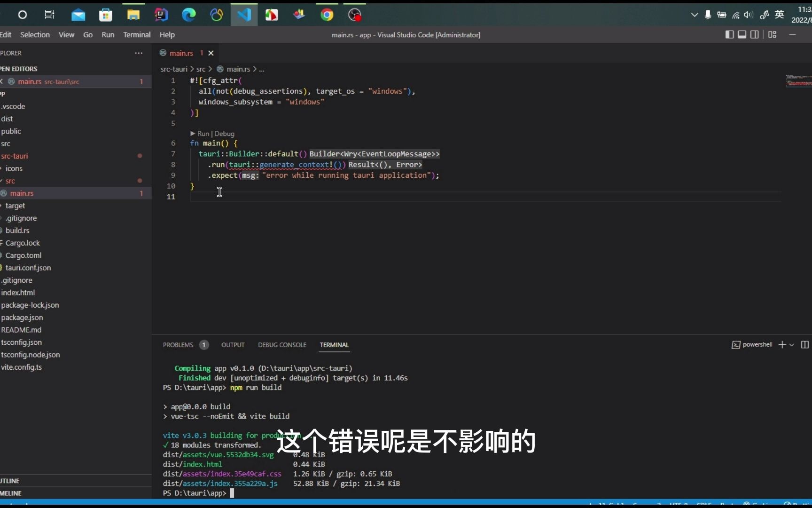This screenshot has height=508, width=812.
Task: Click main.rs in the breadcrumb path
Action: pos(238,69)
